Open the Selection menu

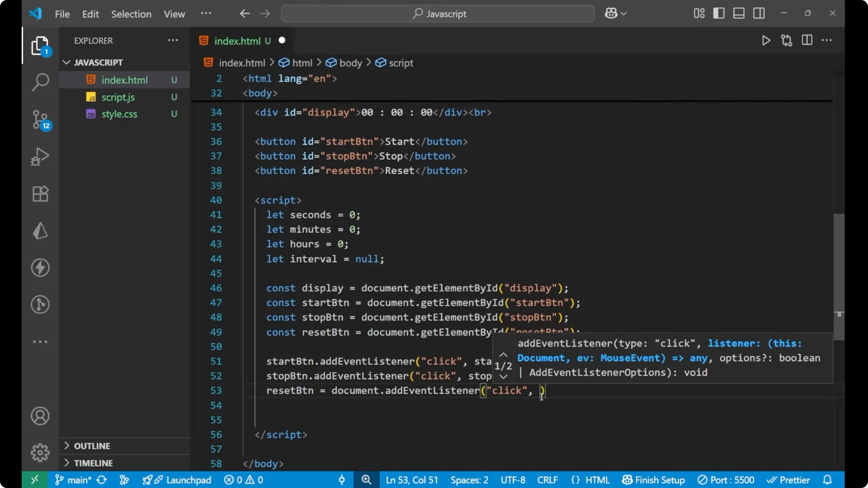click(131, 14)
